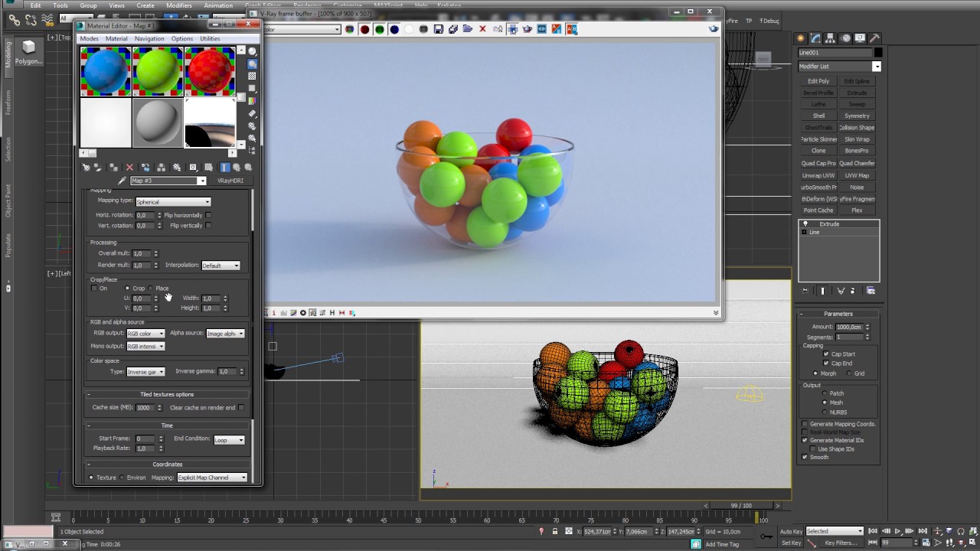Open Interpolation Default dropdown
The height and width of the screenshot is (551, 980).
[x=220, y=266]
